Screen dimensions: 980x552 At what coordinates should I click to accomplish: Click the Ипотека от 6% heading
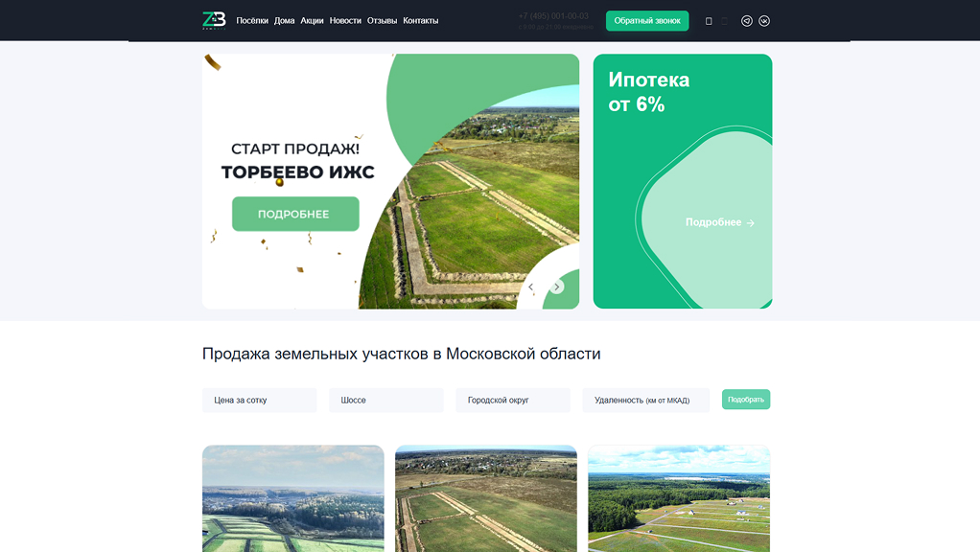pos(649,92)
